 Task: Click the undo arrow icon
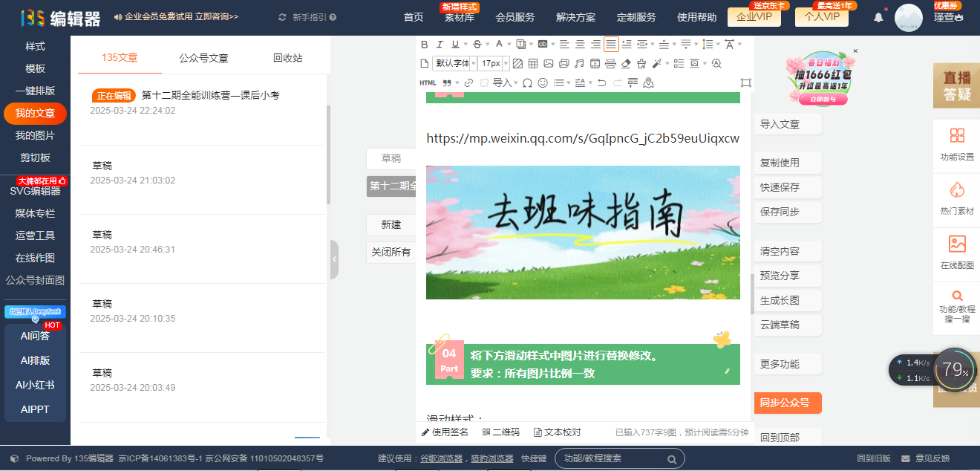(x=601, y=82)
